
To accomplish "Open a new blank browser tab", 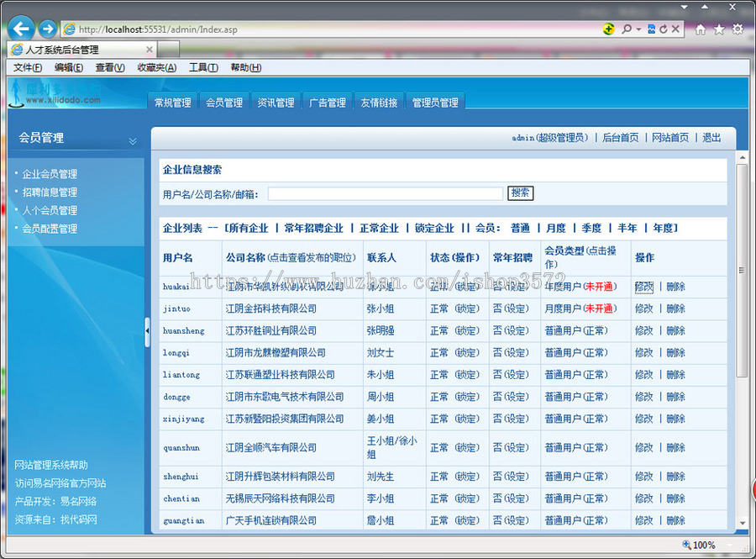I will click(168, 50).
